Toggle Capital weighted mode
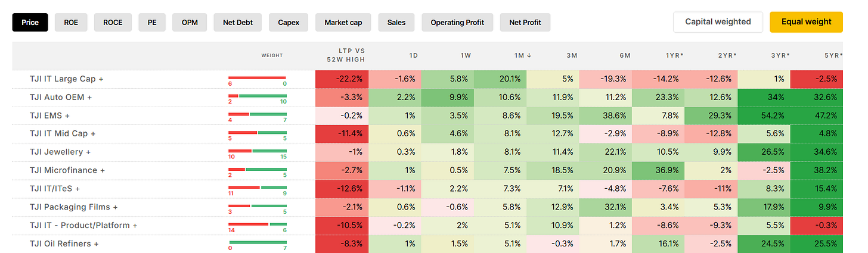The height and width of the screenshot is (253, 868). pos(718,22)
